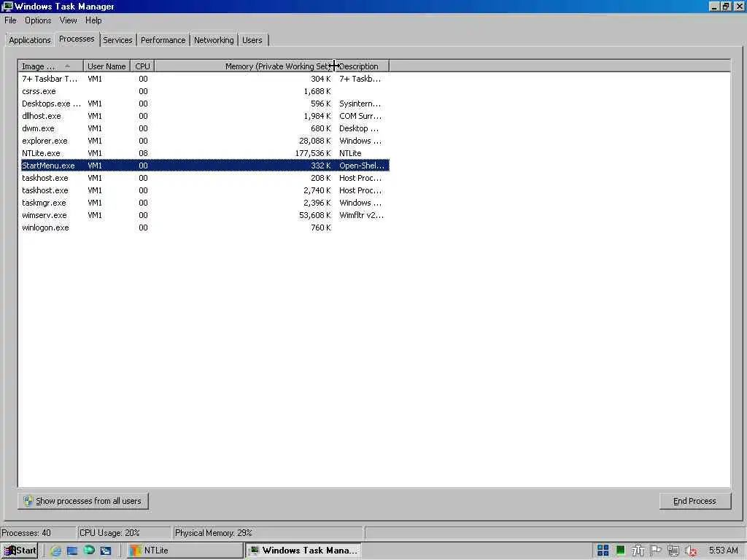The image size is (747, 560).
Task: Select the dllhost.exe process
Action: coord(204,116)
